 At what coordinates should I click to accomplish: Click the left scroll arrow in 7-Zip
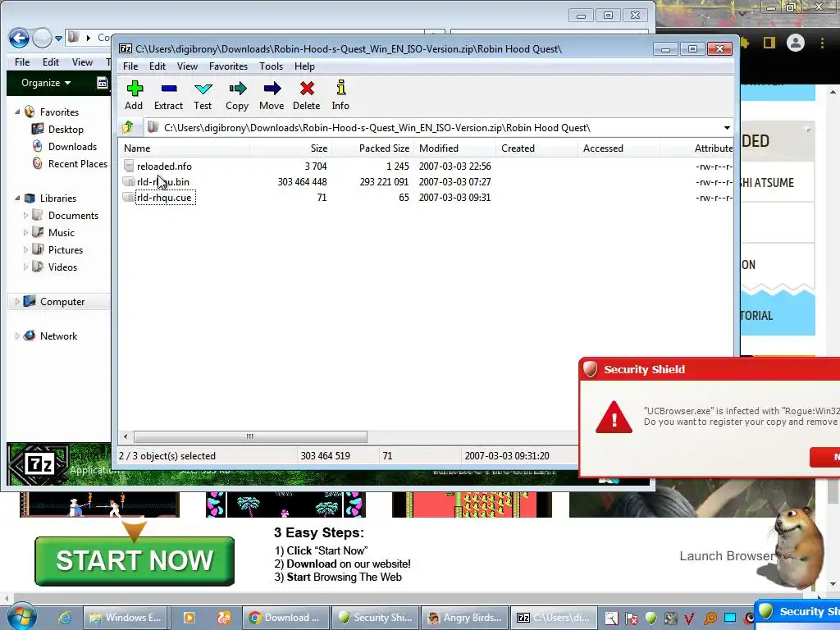point(126,436)
